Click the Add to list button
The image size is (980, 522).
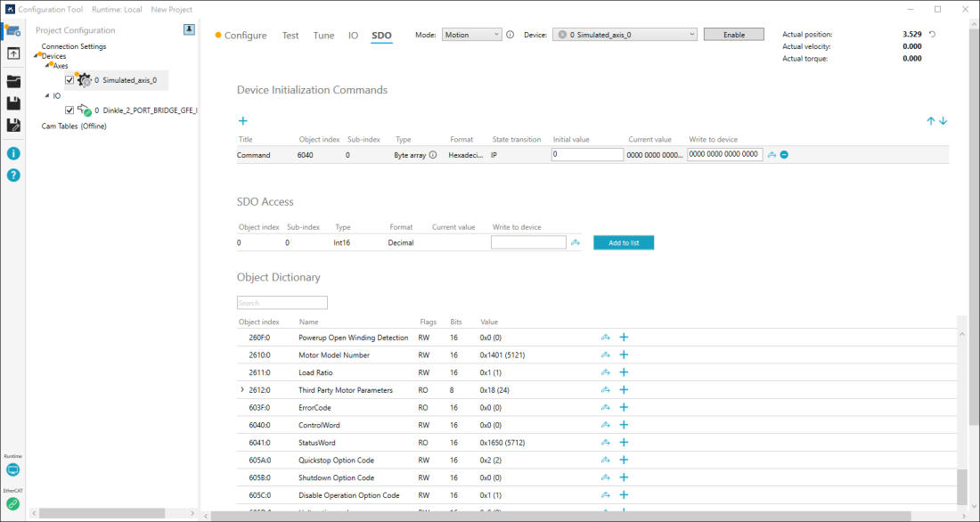[x=624, y=242]
